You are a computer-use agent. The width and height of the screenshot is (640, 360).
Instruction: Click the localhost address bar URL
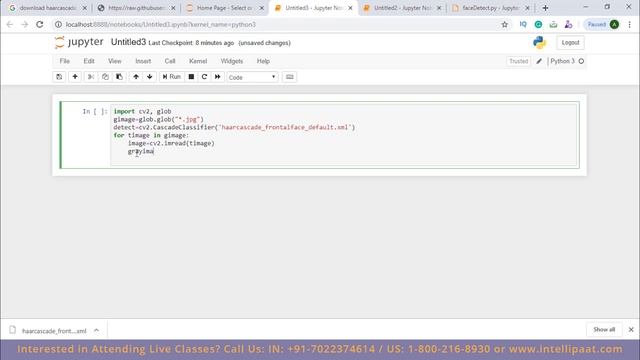[x=161, y=24]
